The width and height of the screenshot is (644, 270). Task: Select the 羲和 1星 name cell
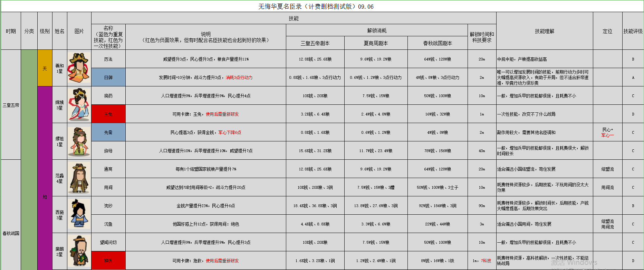tap(60, 68)
